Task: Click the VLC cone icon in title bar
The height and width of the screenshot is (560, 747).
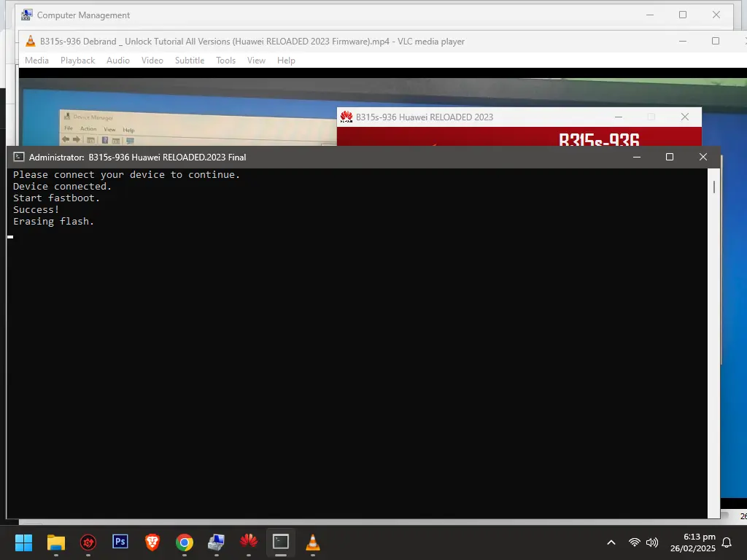Action: click(x=31, y=42)
